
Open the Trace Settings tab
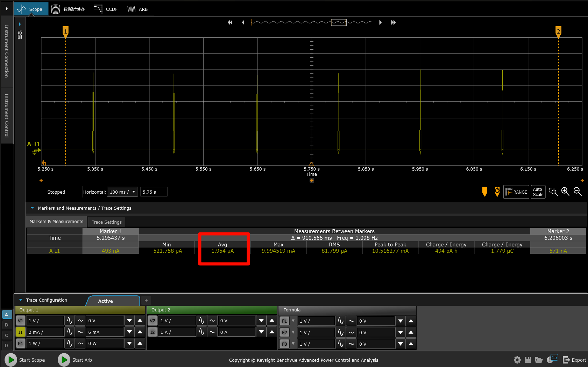pos(107,222)
